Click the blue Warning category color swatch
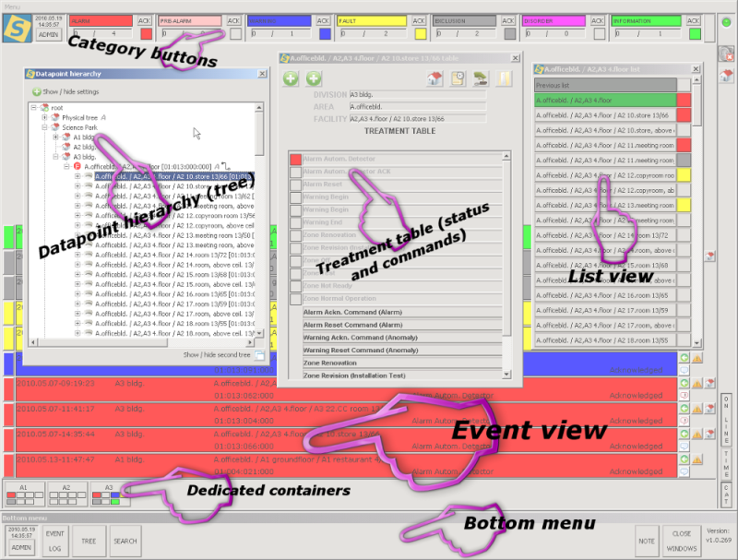 [324, 34]
